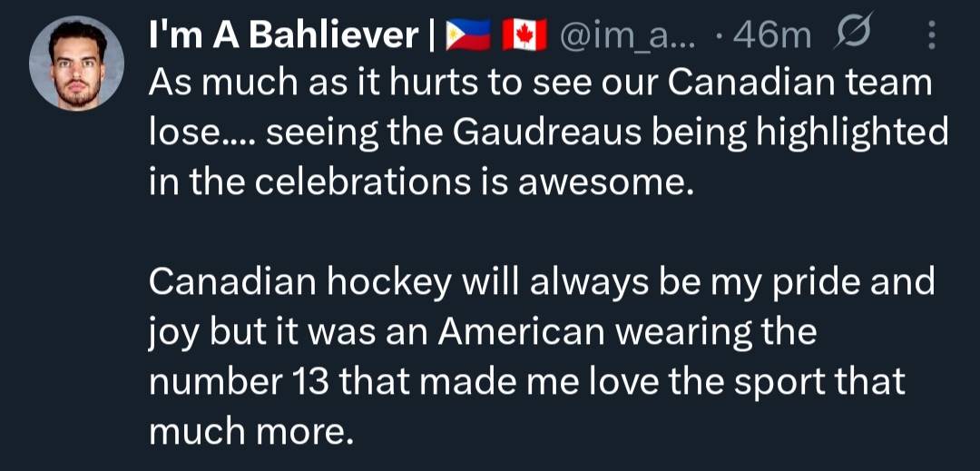Tap the Grok slash-circle icon

853,36
